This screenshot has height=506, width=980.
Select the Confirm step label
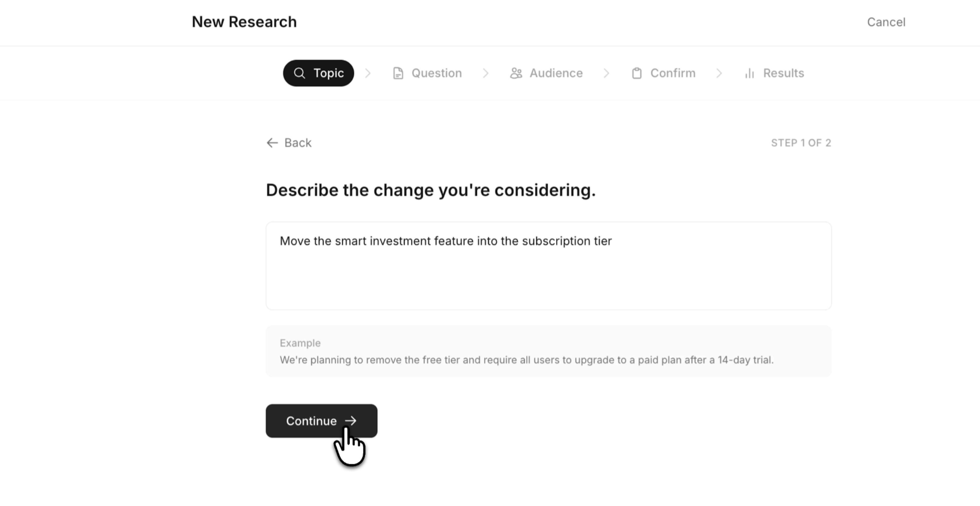[673, 73]
